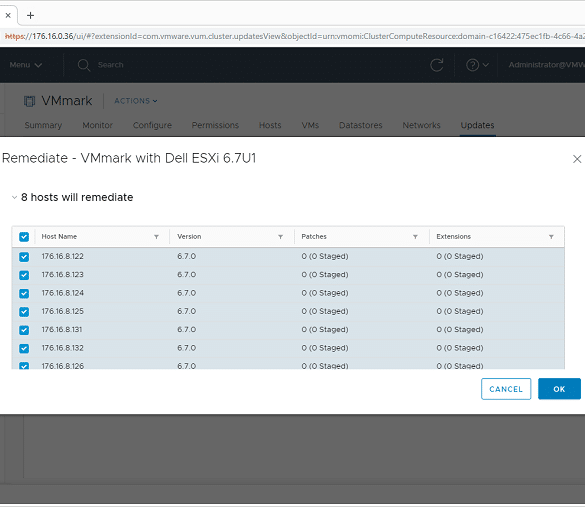Click the Host Name column header
585x507 pixels.
pyautogui.click(x=59, y=237)
